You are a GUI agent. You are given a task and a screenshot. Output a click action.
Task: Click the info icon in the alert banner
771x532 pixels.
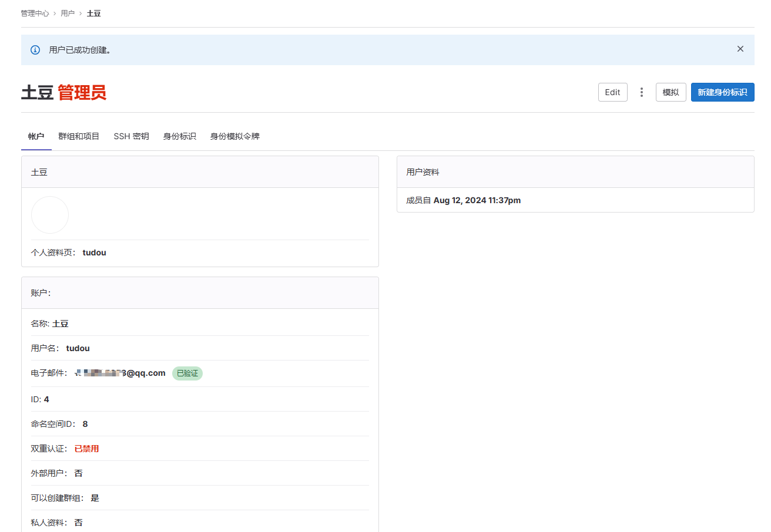[x=35, y=50]
